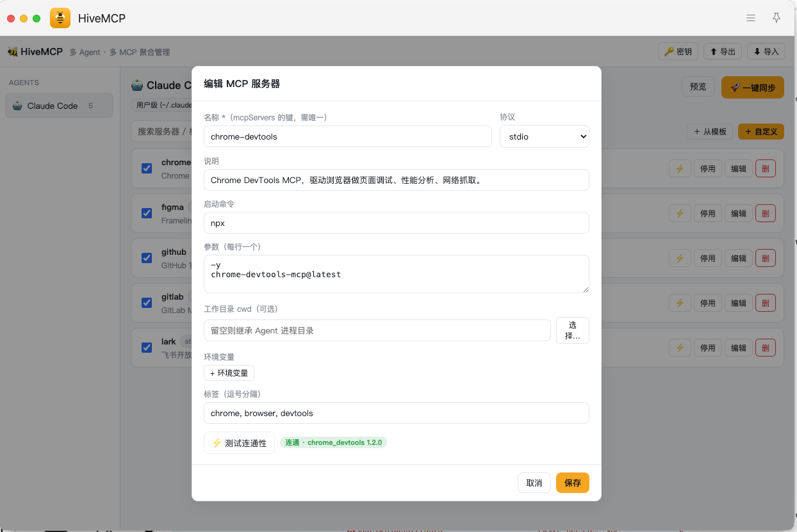Open the 密钥 keys button
The width and height of the screenshot is (797, 532).
[678, 52]
